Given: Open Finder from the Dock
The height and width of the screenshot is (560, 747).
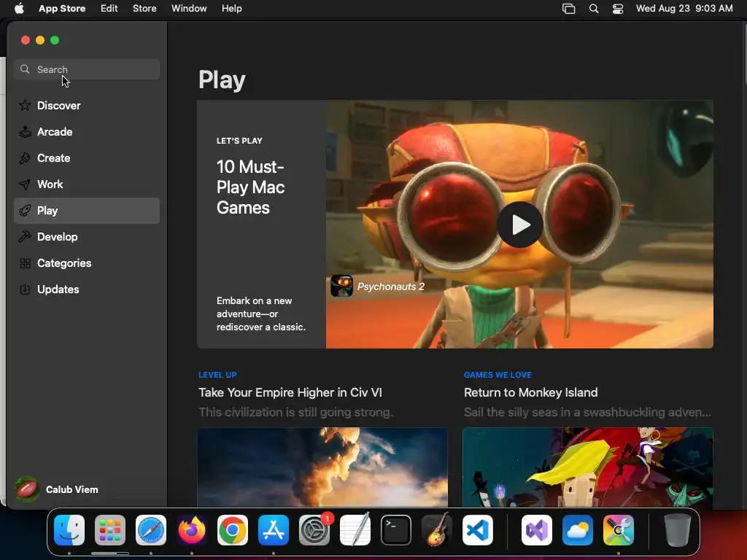Looking at the screenshot, I should [69, 529].
